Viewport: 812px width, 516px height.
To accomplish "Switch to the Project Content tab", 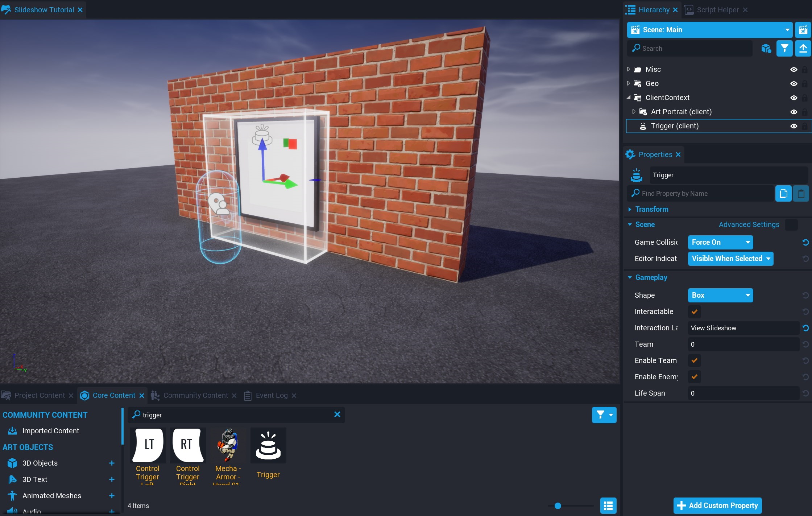I will (x=39, y=395).
